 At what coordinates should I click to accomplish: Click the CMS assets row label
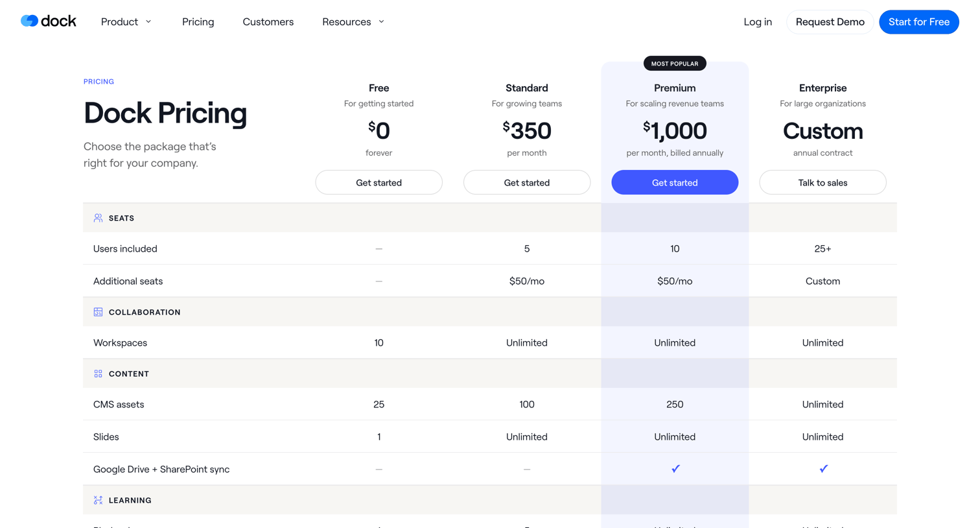pos(119,404)
